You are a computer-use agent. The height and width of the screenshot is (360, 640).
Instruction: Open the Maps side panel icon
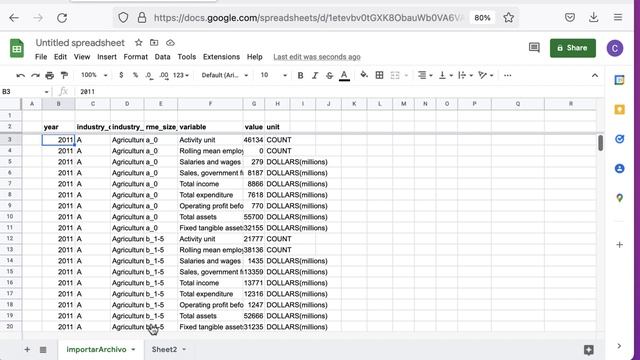point(619,198)
